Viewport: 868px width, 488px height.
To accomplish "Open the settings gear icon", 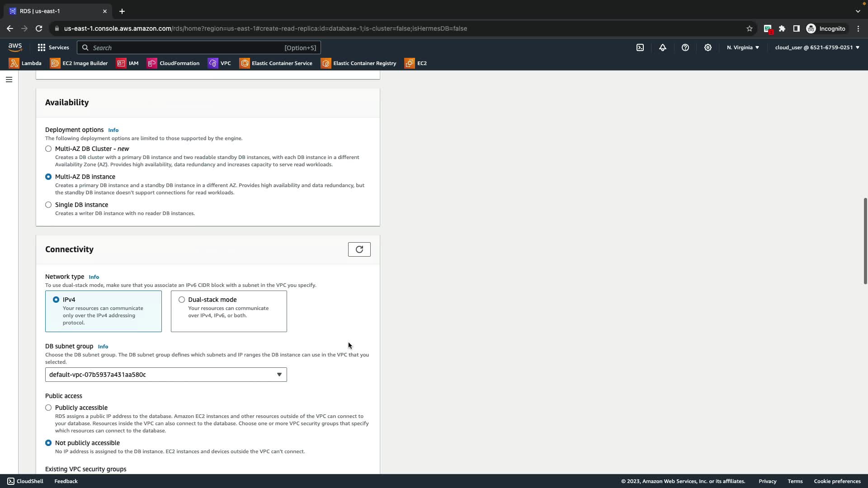I will coord(708,47).
